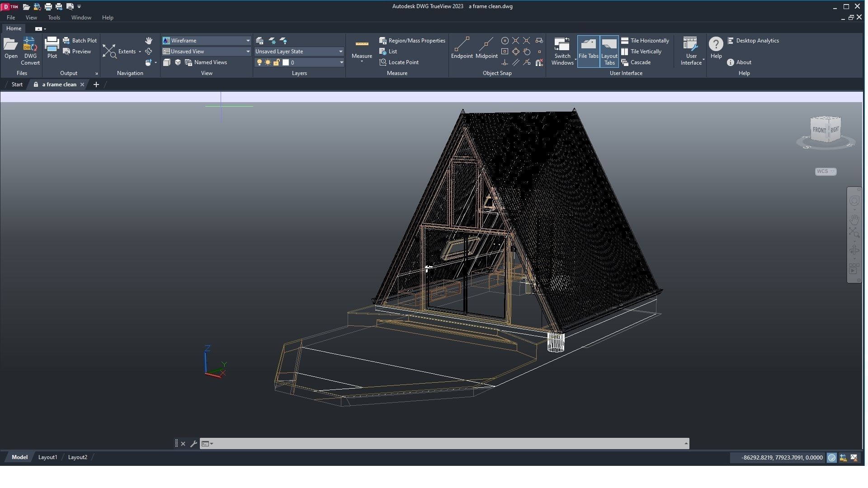Open the Tools menu

(x=54, y=18)
